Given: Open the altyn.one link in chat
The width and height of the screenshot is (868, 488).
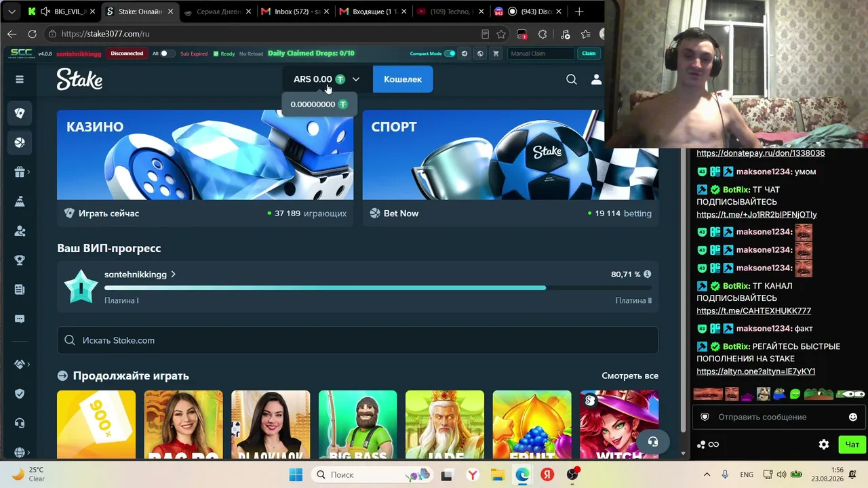Looking at the screenshot, I should [x=755, y=371].
